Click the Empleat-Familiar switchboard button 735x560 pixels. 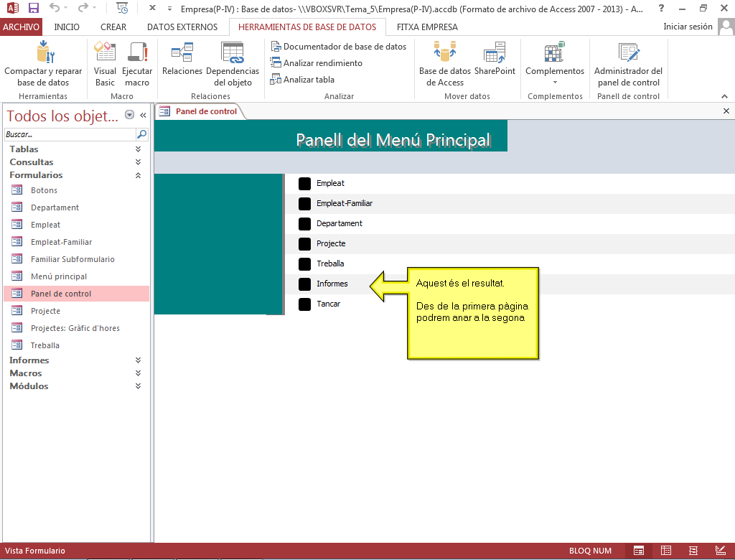click(x=304, y=204)
